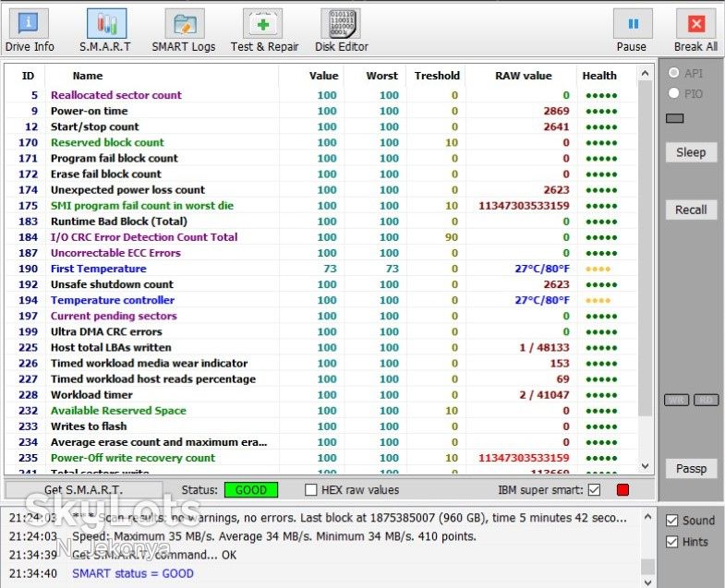Select the Runtime Bad Block (Total) row
725x588 pixels.
(x=321, y=222)
